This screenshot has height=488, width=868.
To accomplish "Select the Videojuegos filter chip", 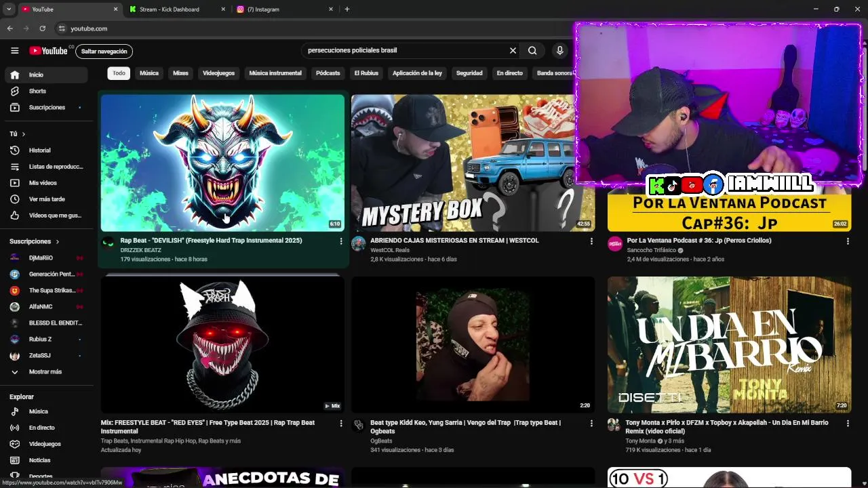I will [218, 73].
